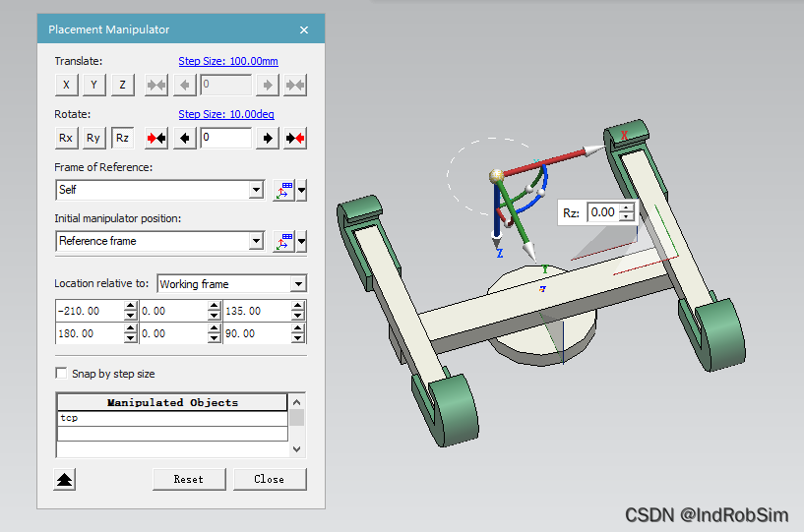Screen dimensions: 804x532
Task: Click the translate step-left arrow
Action: point(185,85)
